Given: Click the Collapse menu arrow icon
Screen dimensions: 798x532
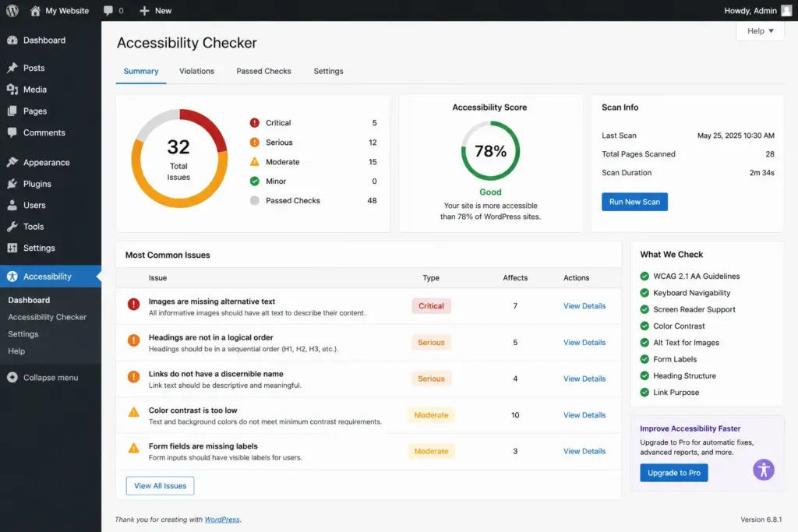Looking at the screenshot, I should 12,377.
